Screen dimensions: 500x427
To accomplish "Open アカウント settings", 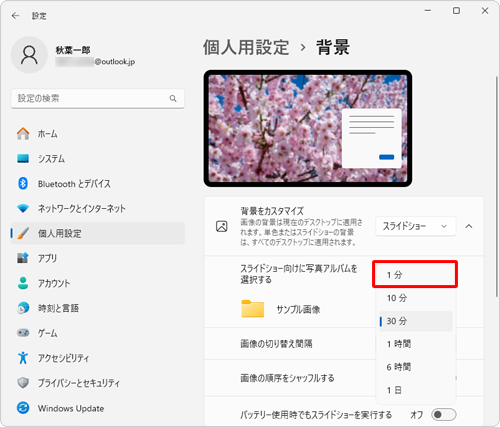I will click(97, 283).
